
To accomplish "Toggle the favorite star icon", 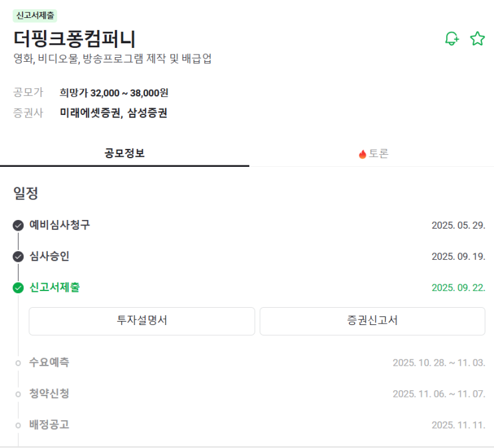I will pyautogui.click(x=477, y=39).
